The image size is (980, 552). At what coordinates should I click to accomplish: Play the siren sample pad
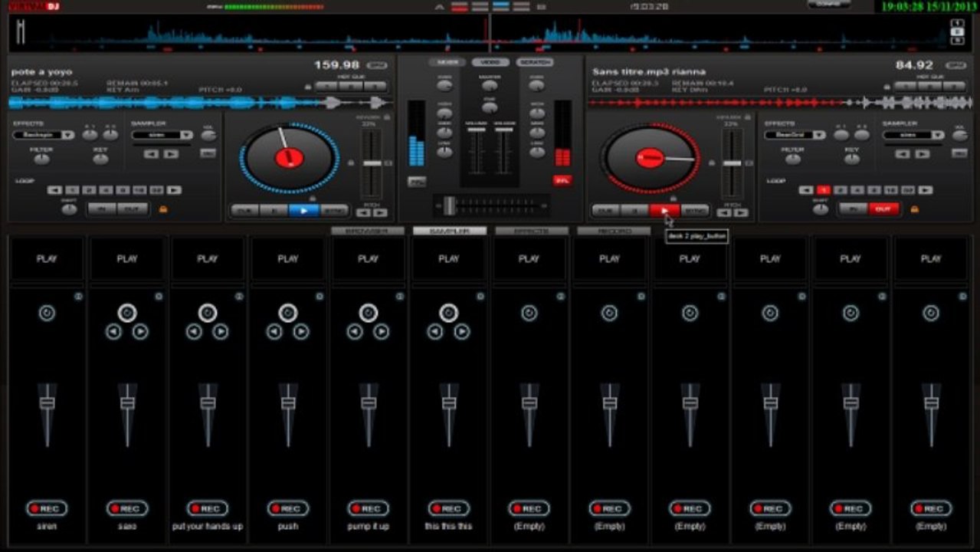47,259
